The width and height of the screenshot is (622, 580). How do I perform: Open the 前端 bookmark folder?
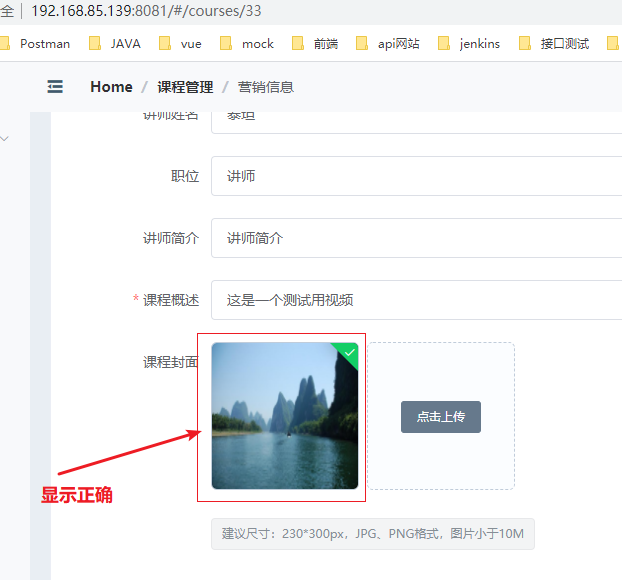[315, 44]
